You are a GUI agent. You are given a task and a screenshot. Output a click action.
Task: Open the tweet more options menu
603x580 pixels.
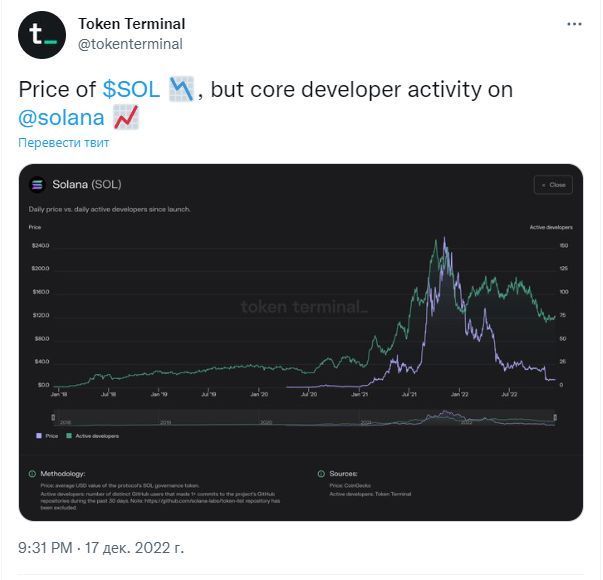tap(573, 23)
